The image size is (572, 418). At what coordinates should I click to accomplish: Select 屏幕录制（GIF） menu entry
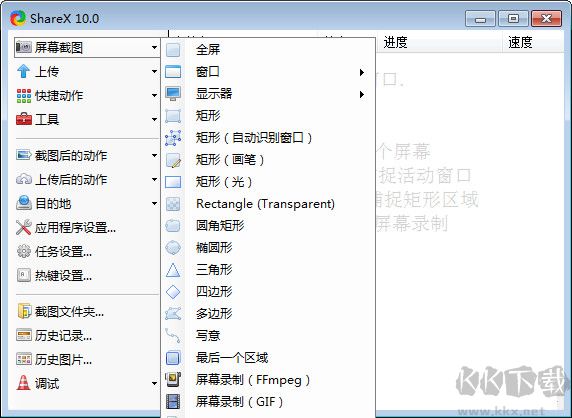click(268, 402)
